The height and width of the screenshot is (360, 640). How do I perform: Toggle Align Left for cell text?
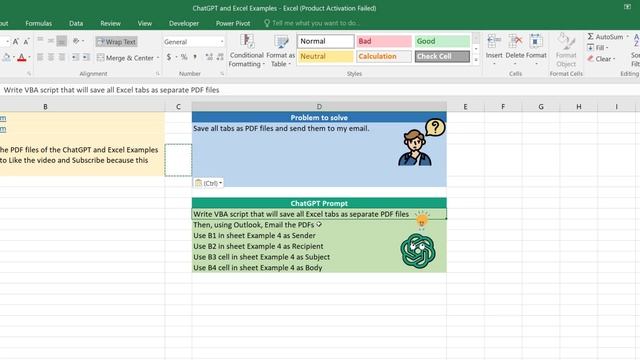tap(40, 58)
